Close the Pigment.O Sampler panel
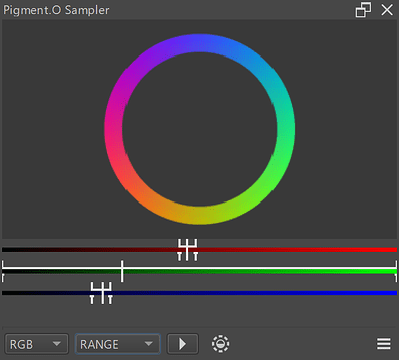Viewport: 399px width, 360px height. coord(387,10)
